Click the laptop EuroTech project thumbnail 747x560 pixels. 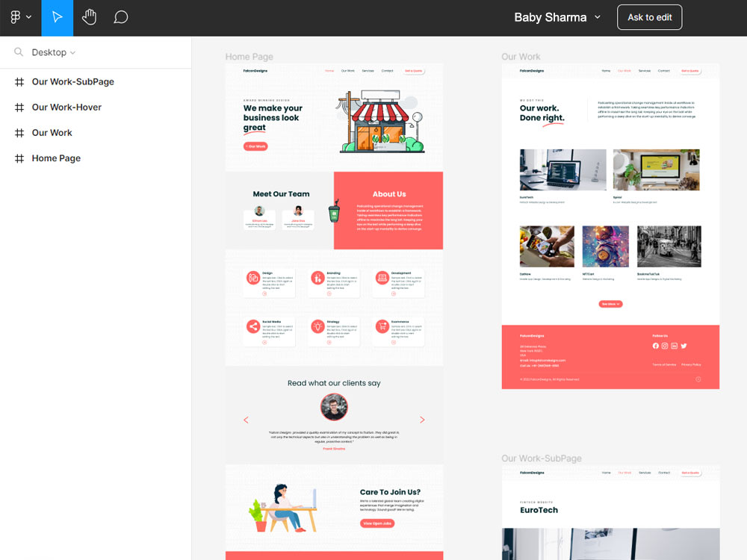(563, 170)
